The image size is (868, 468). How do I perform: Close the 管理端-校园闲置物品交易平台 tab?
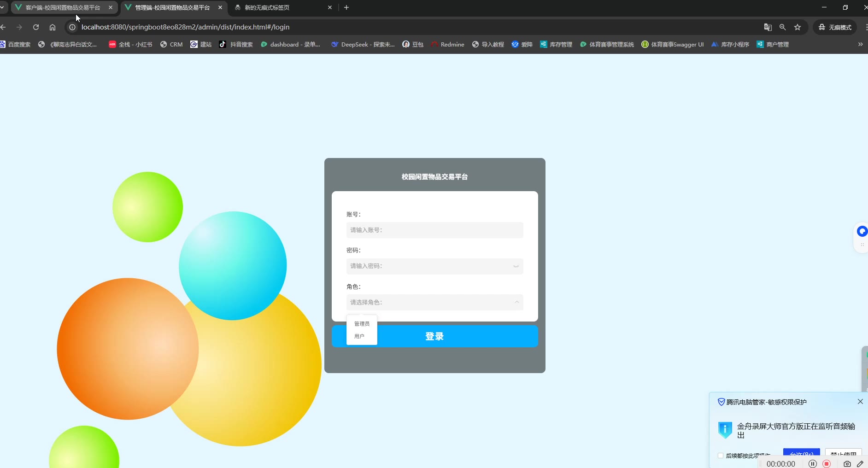coord(220,7)
